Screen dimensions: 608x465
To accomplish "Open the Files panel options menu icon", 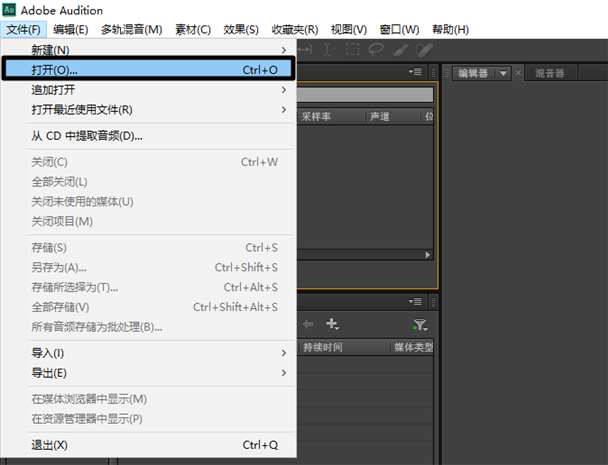I will point(415,72).
